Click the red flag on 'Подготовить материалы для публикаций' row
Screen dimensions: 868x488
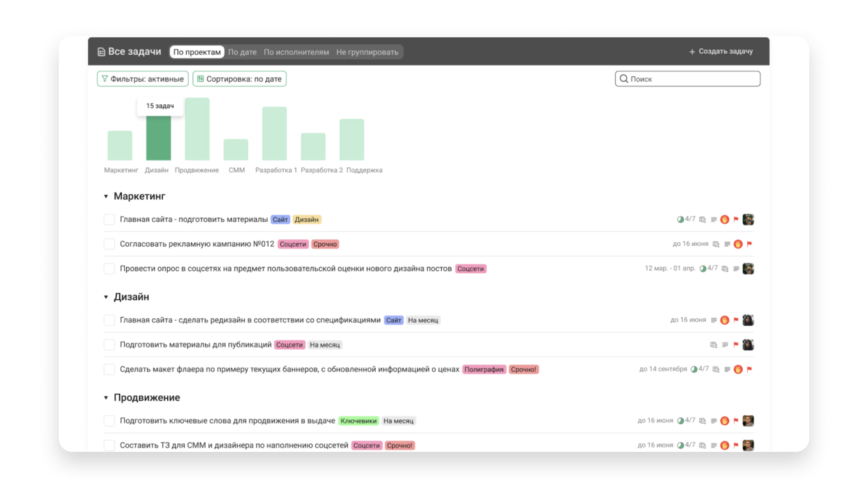click(736, 345)
